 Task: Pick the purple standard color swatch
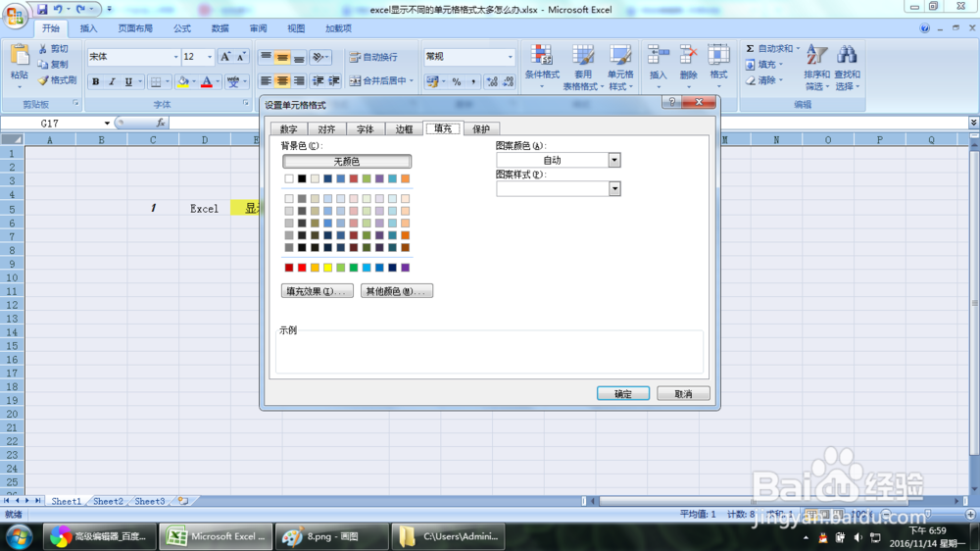coord(405,268)
